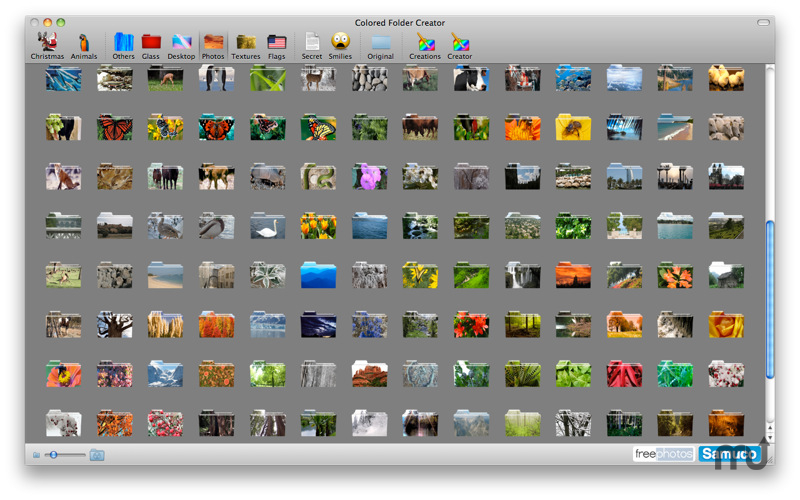Image resolution: width=800 pixels, height=500 pixels.
Task: Select the Original folder icon
Action: tap(381, 46)
